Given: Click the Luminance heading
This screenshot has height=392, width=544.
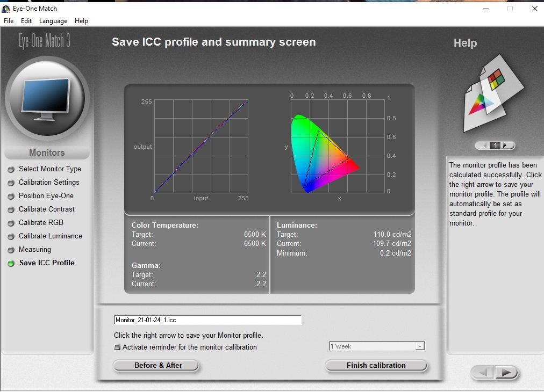Looking at the screenshot, I should tap(297, 226).
